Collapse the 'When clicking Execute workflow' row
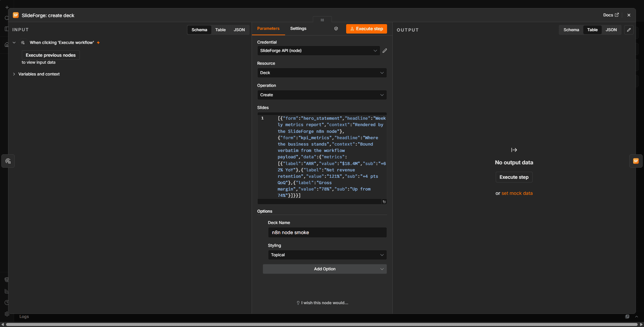This screenshot has width=644, height=327. point(14,43)
